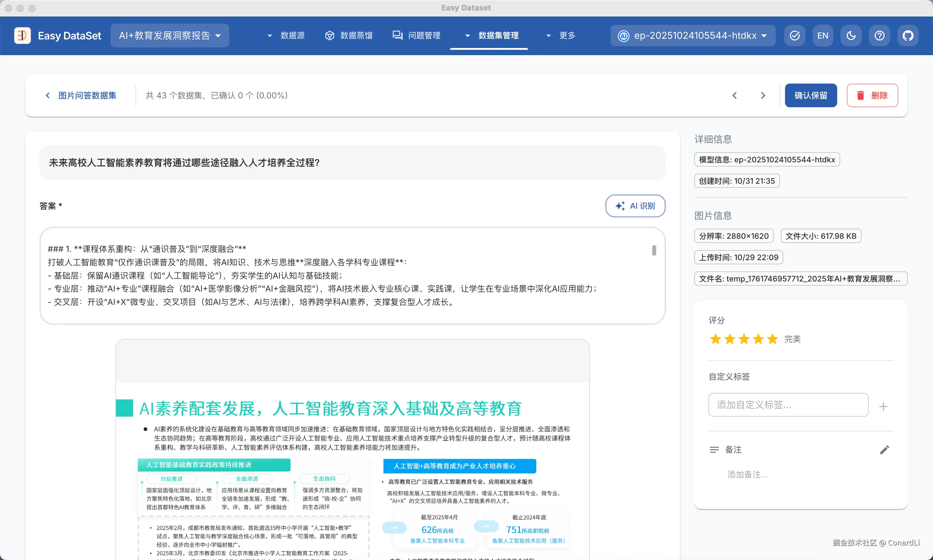
Task: Click the plus icon to add custom tag
Action: (x=883, y=407)
